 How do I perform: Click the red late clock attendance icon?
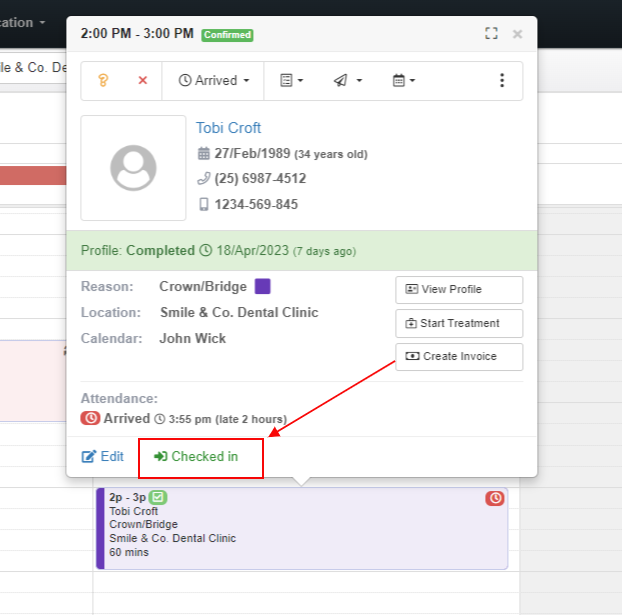(90, 419)
